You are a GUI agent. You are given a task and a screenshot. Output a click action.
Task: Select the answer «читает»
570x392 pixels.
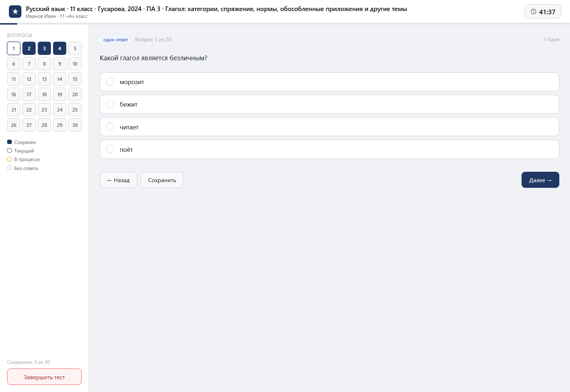point(329,127)
